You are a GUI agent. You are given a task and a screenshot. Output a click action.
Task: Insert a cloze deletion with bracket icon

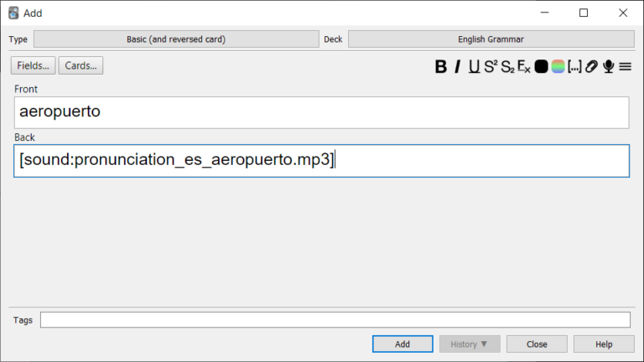574,67
